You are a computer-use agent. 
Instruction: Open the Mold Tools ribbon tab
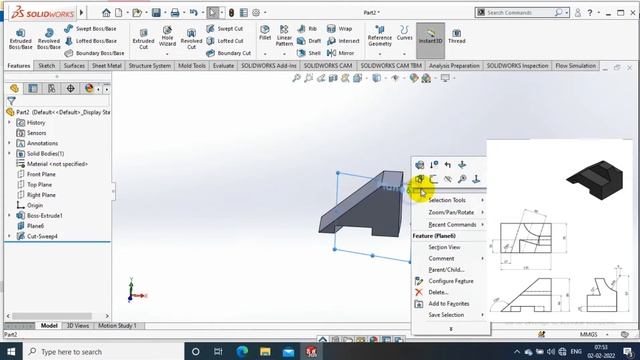coord(192,66)
